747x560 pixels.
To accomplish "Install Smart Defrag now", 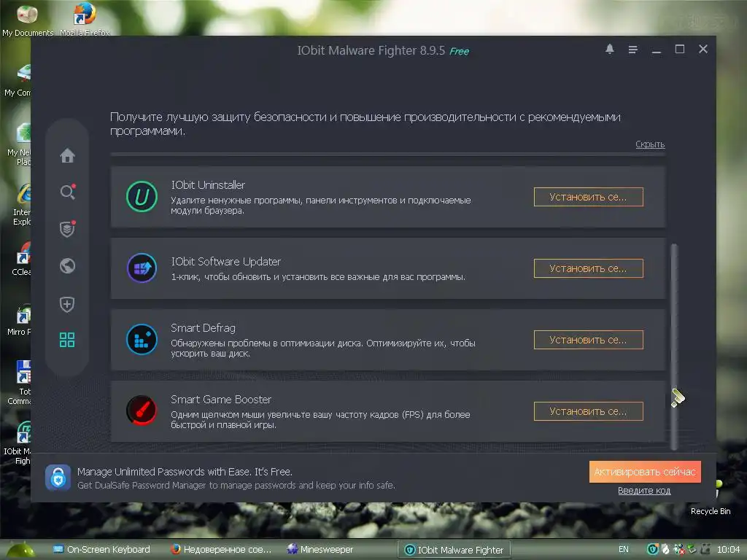I will [589, 340].
